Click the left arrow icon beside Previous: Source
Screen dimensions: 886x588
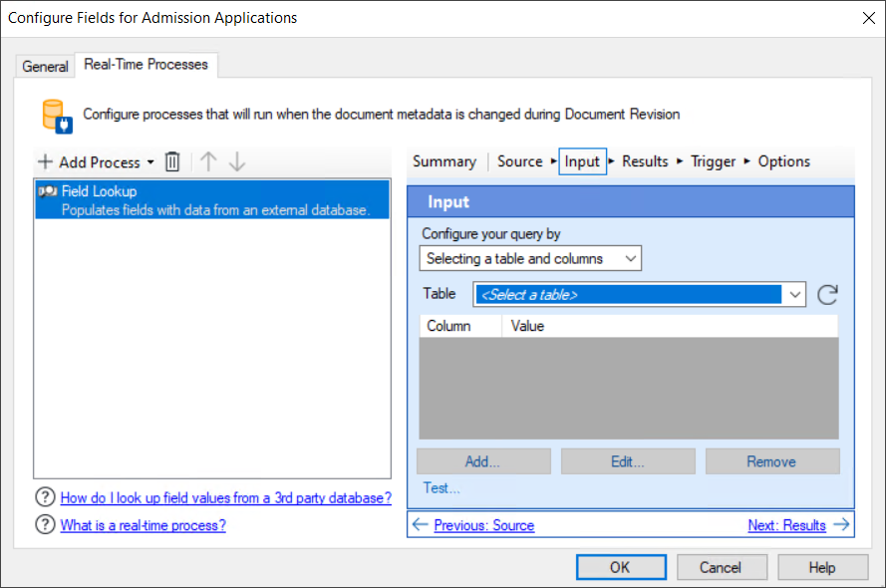coord(422,524)
